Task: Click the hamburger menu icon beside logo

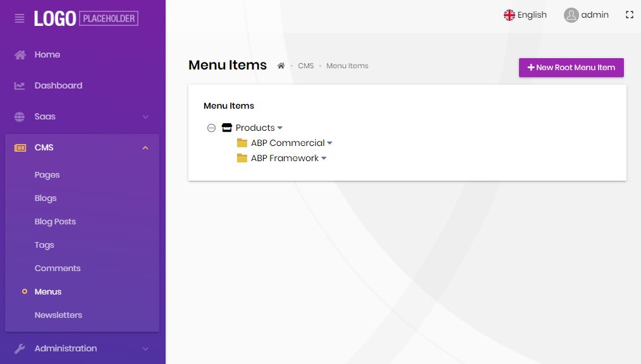Action: pos(20,18)
